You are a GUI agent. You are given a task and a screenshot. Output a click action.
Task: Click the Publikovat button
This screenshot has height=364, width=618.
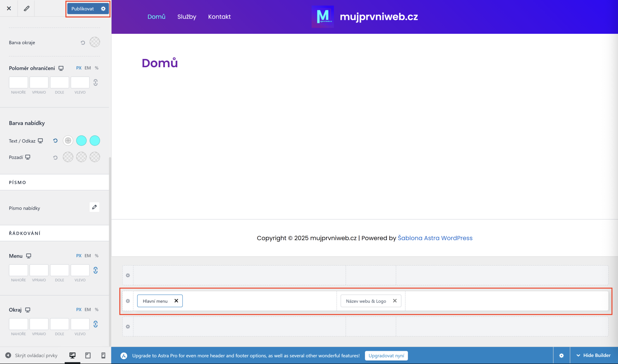(x=82, y=9)
